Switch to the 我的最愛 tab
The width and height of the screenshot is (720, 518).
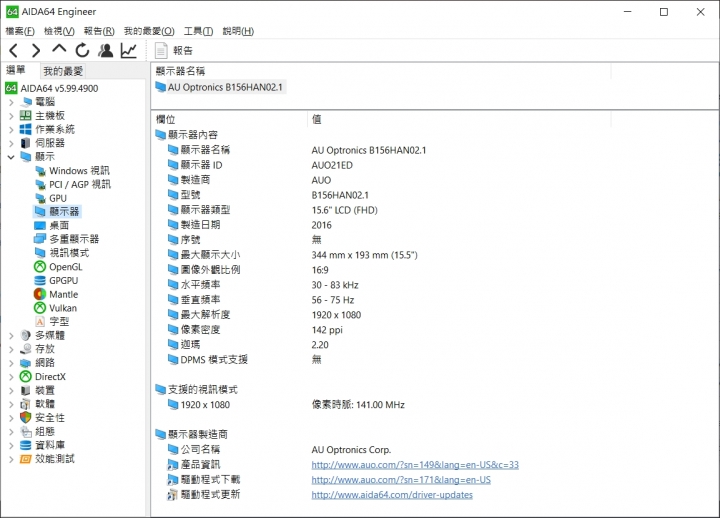click(x=63, y=71)
